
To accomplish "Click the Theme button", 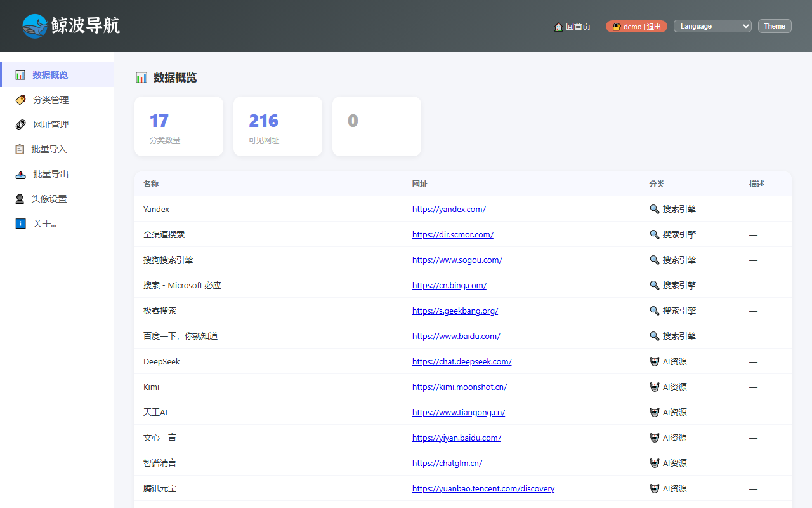I will pyautogui.click(x=775, y=26).
